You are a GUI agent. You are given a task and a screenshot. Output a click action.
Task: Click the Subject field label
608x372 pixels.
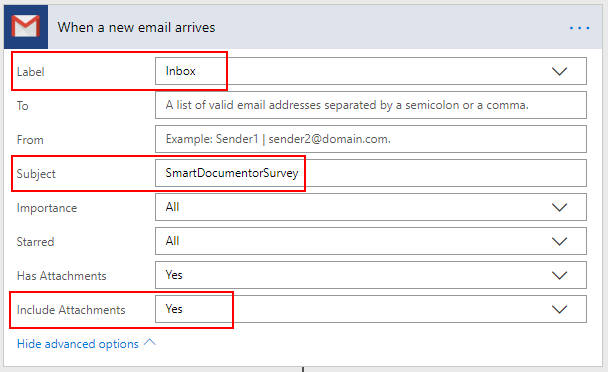tap(36, 174)
